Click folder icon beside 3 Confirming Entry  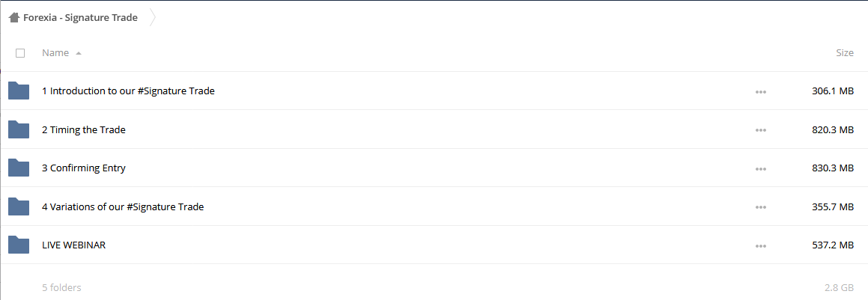click(x=19, y=168)
